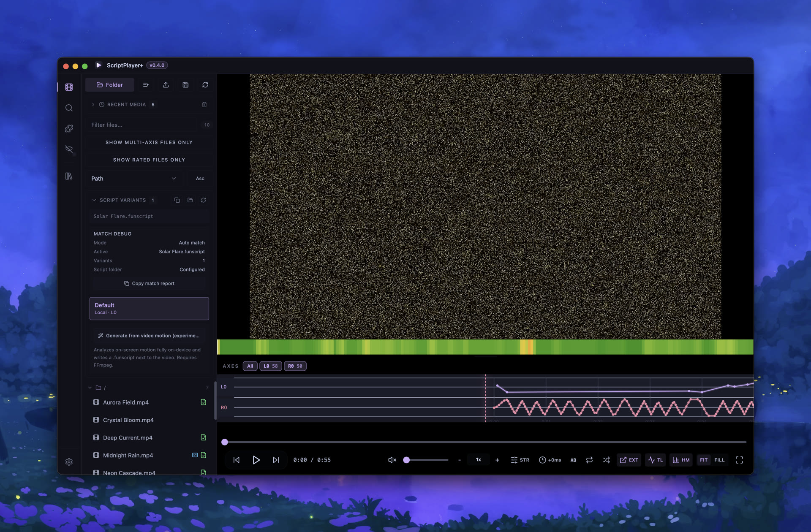The height and width of the screenshot is (532, 811).
Task: Open the device connection sidebar icon
Action: point(69,149)
